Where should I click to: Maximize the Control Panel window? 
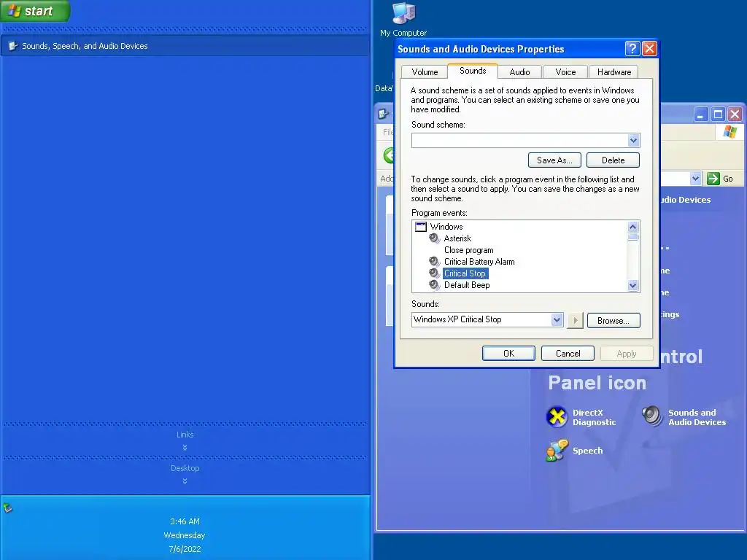[x=718, y=114]
